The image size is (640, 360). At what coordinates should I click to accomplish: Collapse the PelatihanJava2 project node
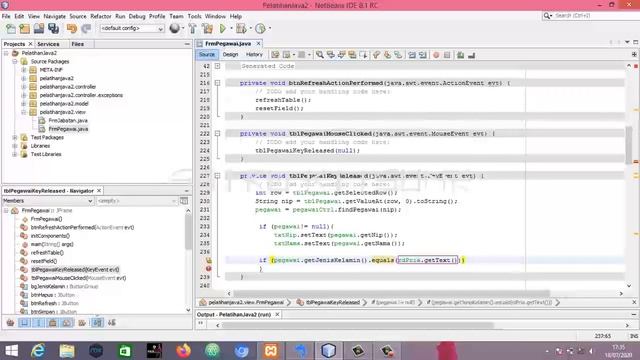point(6,53)
